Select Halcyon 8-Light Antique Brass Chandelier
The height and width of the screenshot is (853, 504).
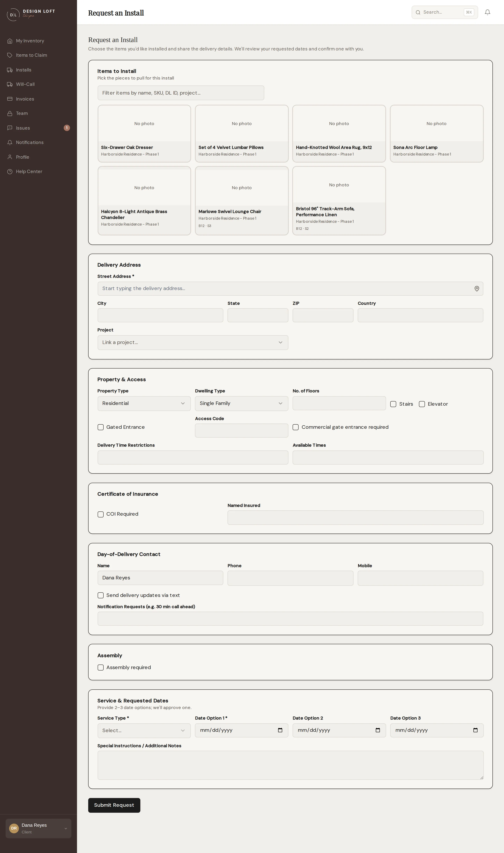(x=144, y=201)
